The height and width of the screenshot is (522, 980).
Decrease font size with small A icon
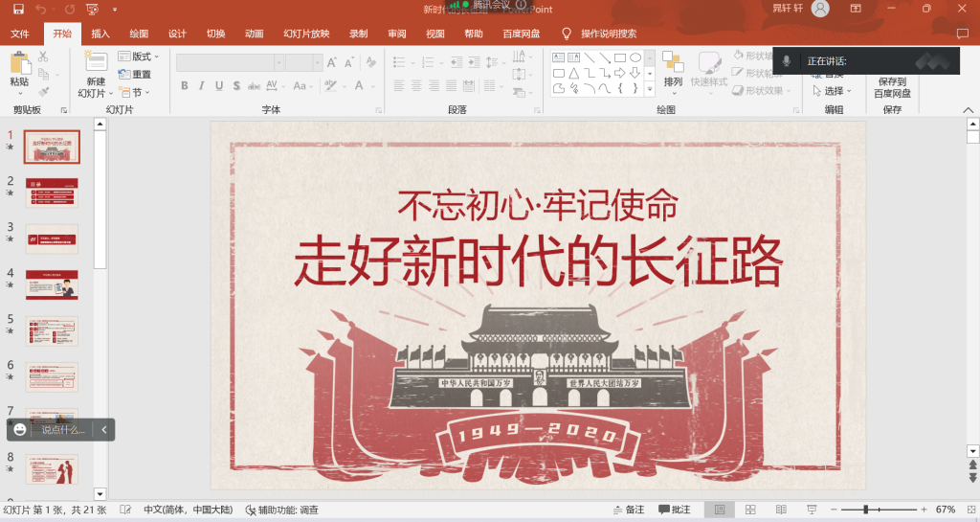point(348,62)
